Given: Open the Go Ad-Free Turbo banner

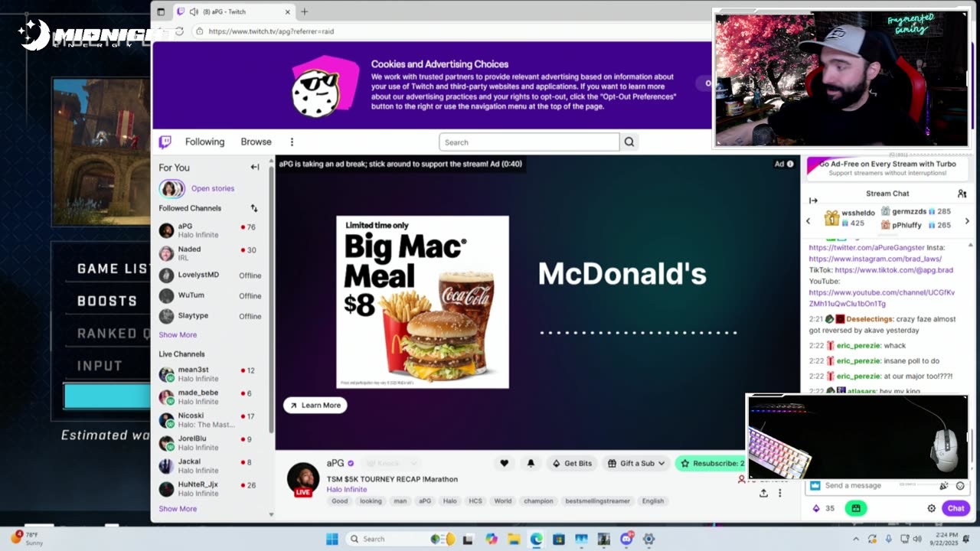Looking at the screenshot, I should [887, 168].
